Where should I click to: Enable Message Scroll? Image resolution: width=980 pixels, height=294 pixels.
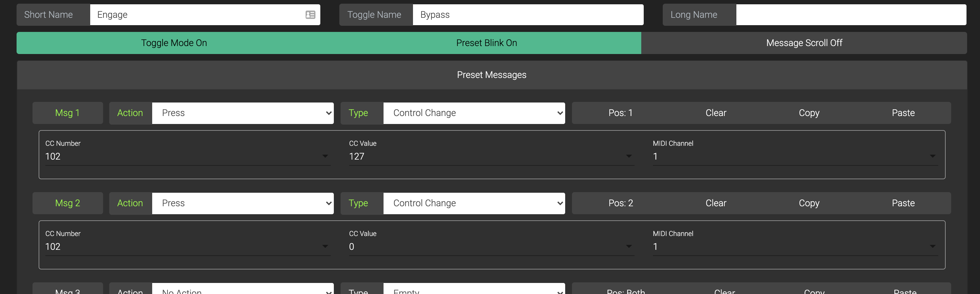tap(804, 43)
